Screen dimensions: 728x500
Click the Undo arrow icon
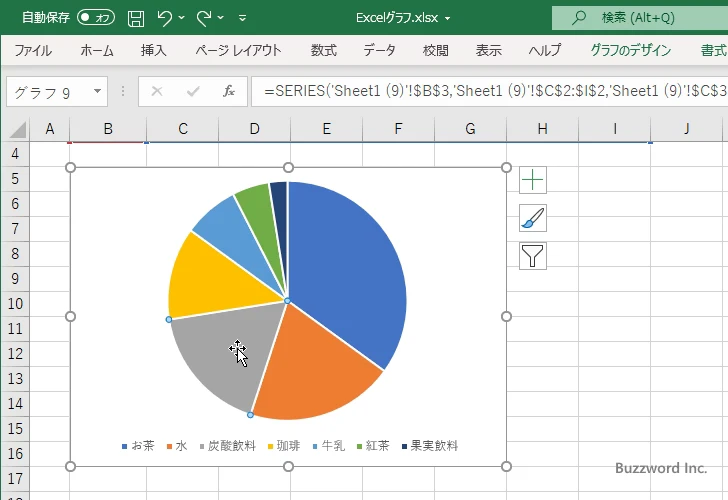(x=165, y=18)
